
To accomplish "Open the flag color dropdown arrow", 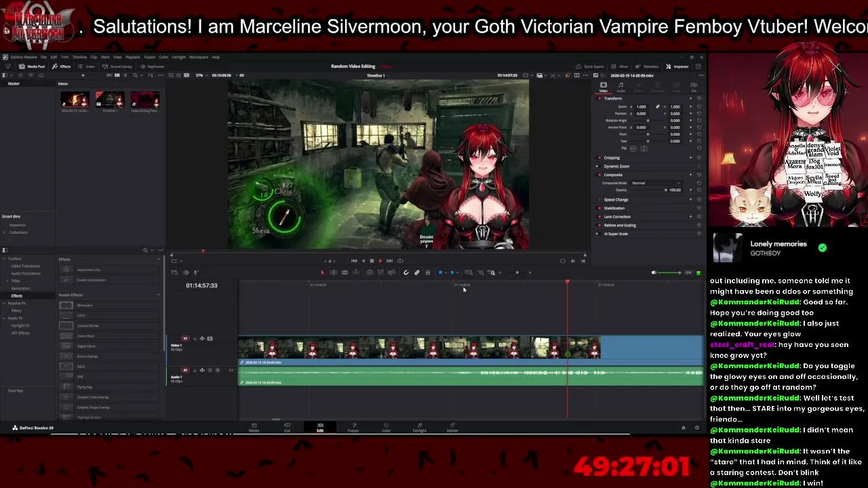I will tap(446, 272).
